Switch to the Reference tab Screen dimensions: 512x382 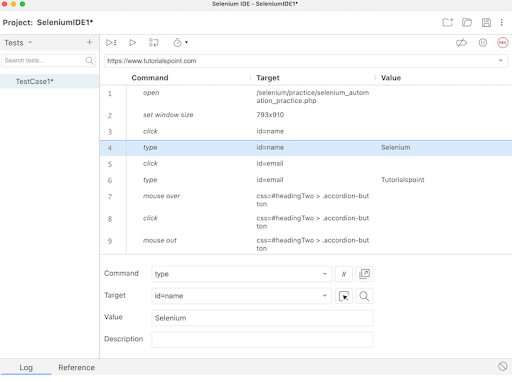click(77, 367)
